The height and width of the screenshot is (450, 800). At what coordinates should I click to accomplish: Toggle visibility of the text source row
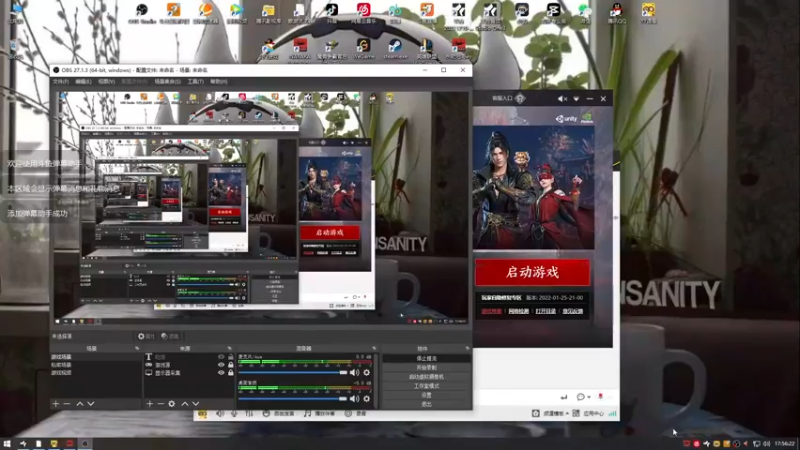(221, 357)
